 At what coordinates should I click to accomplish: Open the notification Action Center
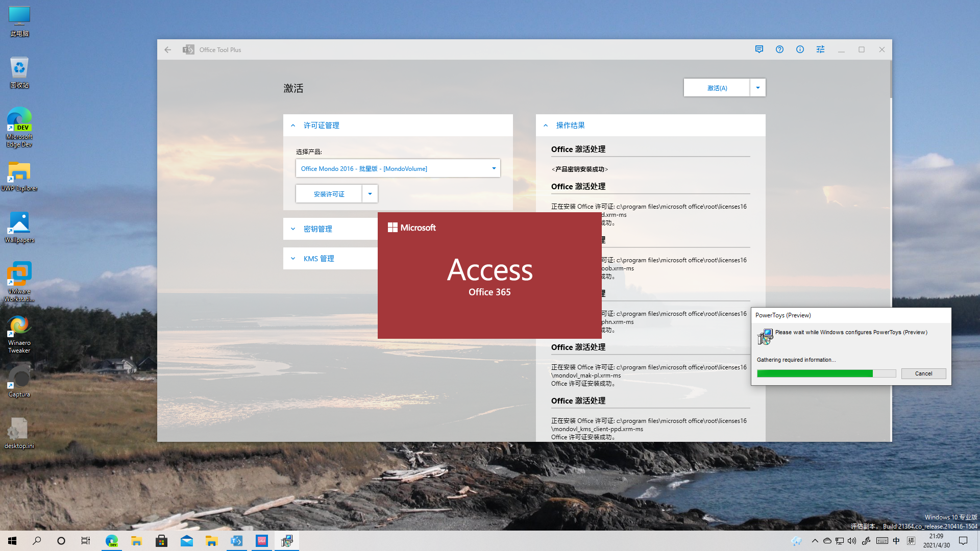963,541
